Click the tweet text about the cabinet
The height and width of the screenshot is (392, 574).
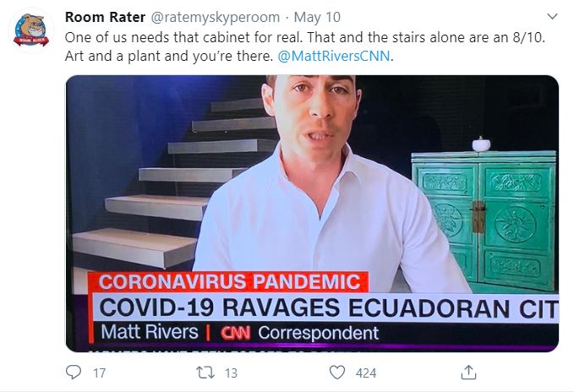click(305, 46)
